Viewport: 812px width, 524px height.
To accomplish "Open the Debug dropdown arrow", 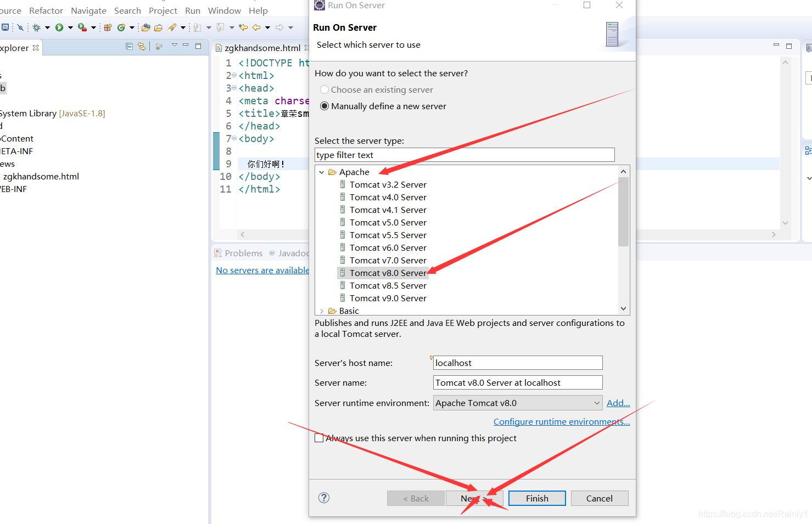I will tap(48, 27).
